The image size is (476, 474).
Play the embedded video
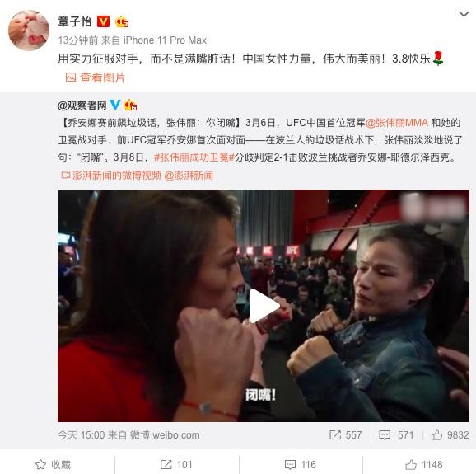(264, 306)
